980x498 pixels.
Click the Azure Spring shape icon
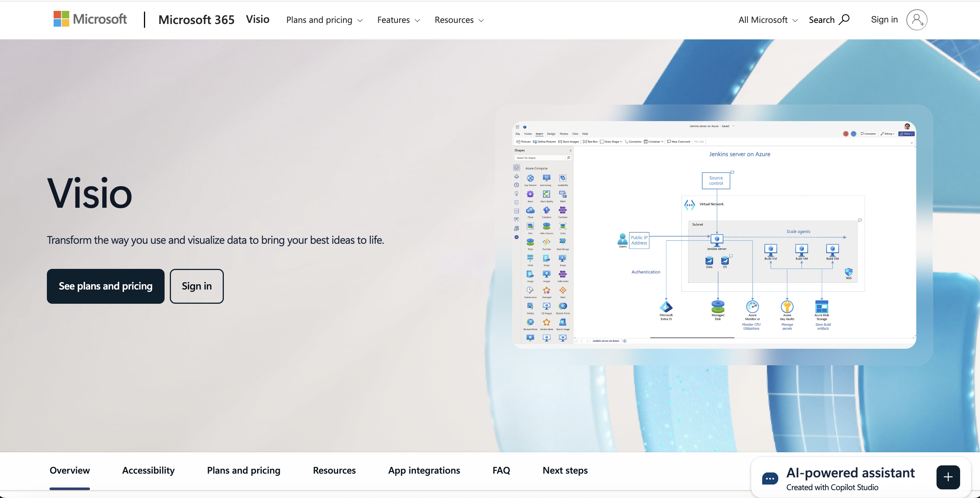click(x=546, y=194)
